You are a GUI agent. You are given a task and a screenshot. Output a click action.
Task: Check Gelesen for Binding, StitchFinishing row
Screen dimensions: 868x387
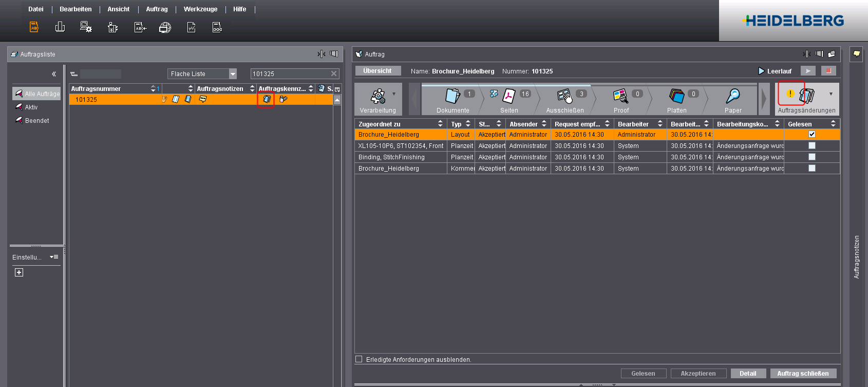coord(812,157)
